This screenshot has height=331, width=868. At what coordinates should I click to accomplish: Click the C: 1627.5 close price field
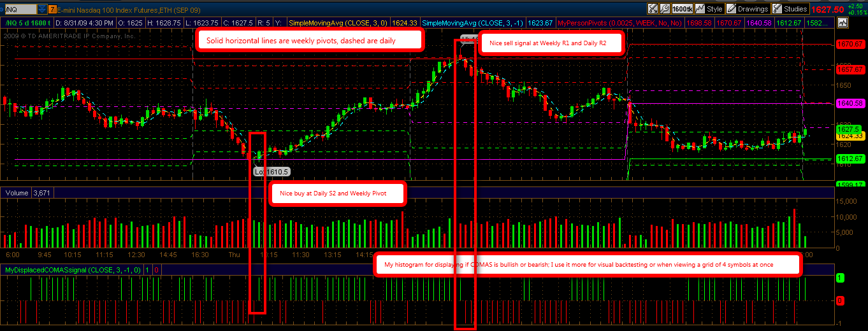pos(239,22)
